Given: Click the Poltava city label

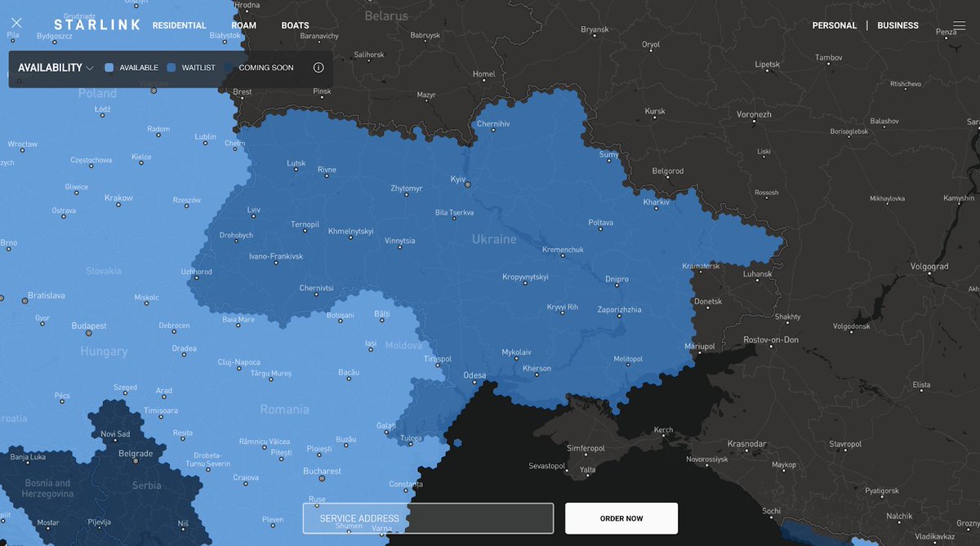Looking at the screenshot, I should click(x=601, y=222).
